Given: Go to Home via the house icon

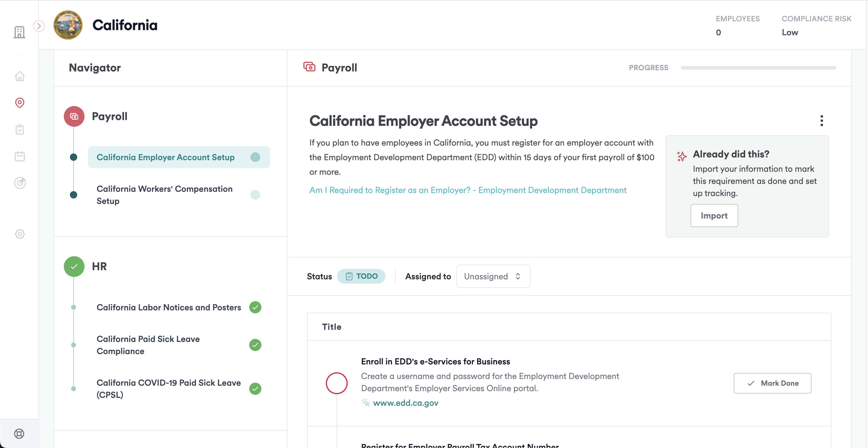Looking at the screenshot, I should tap(19, 76).
